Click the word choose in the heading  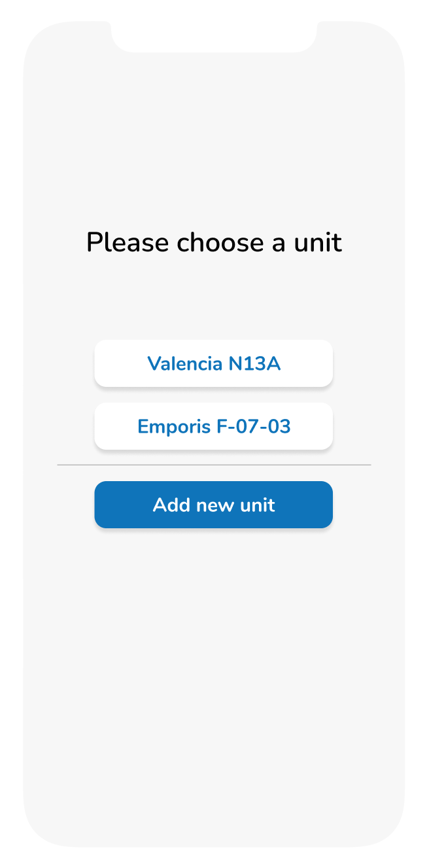(220, 242)
